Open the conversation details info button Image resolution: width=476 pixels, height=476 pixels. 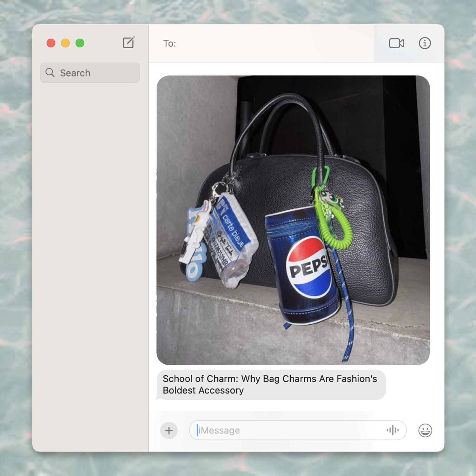click(x=425, y=43)
